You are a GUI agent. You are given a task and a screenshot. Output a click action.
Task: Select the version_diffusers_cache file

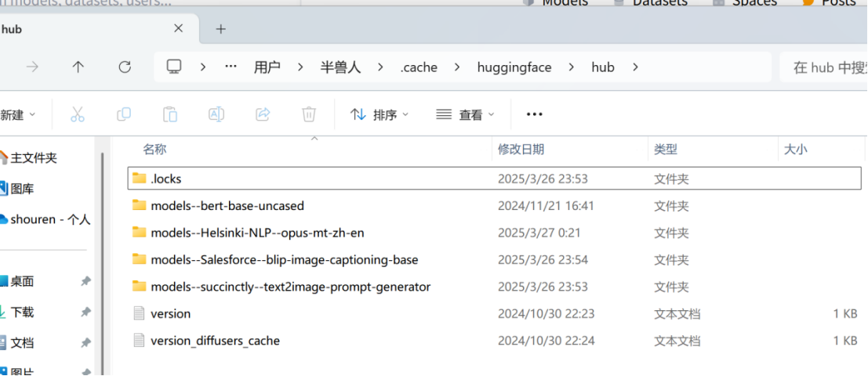click(215, 341)
